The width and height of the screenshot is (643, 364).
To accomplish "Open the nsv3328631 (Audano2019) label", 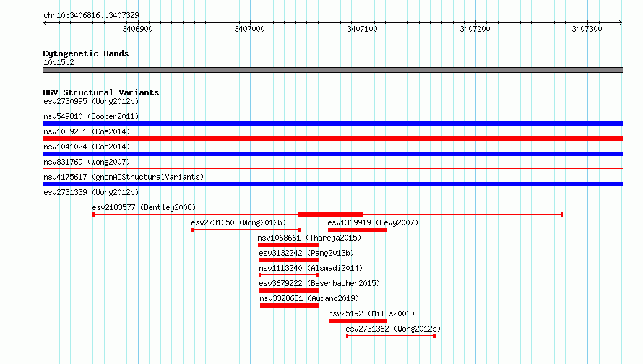I will click(x=309, y=298).
